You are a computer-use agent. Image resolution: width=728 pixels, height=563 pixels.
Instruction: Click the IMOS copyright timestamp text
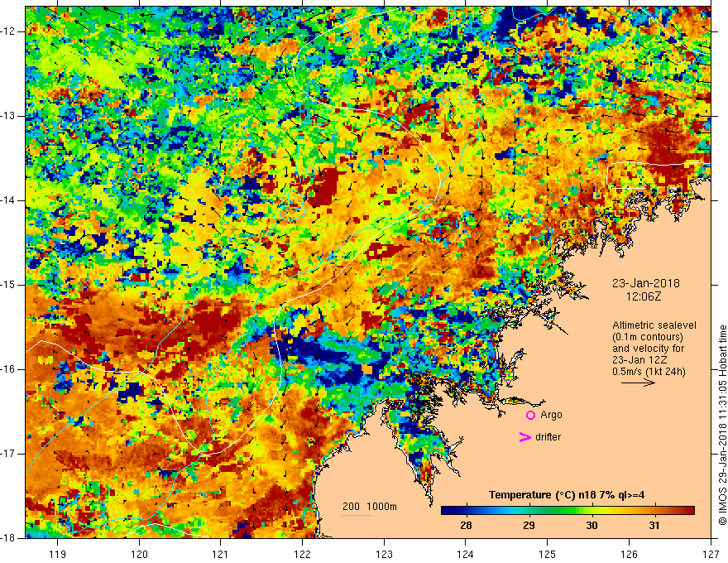[722, 425]
